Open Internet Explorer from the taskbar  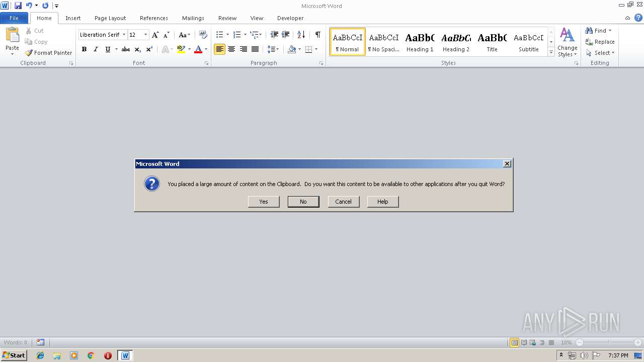point(40,355)
